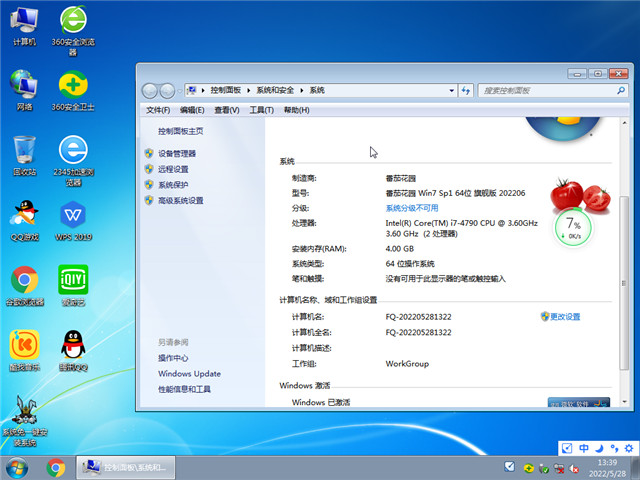Click the 7% speed meter widget
This screenshot has width=640, height=480.
coord(573,228)
